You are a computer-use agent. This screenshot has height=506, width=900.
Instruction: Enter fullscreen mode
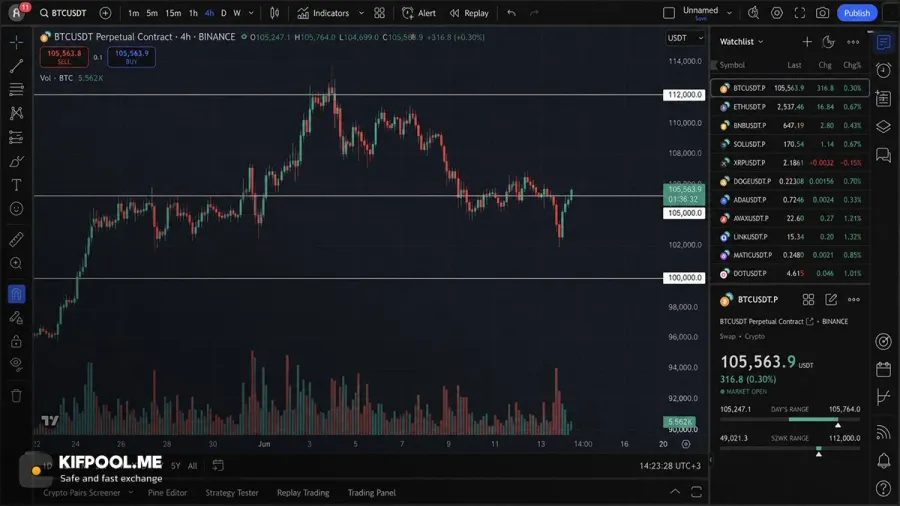[800, 13]
